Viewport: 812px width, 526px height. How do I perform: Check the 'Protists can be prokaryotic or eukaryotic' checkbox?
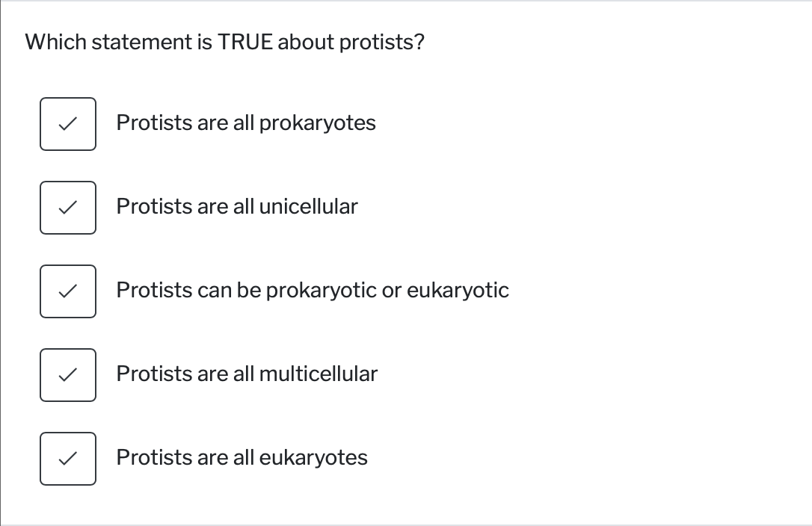point(67,291)
